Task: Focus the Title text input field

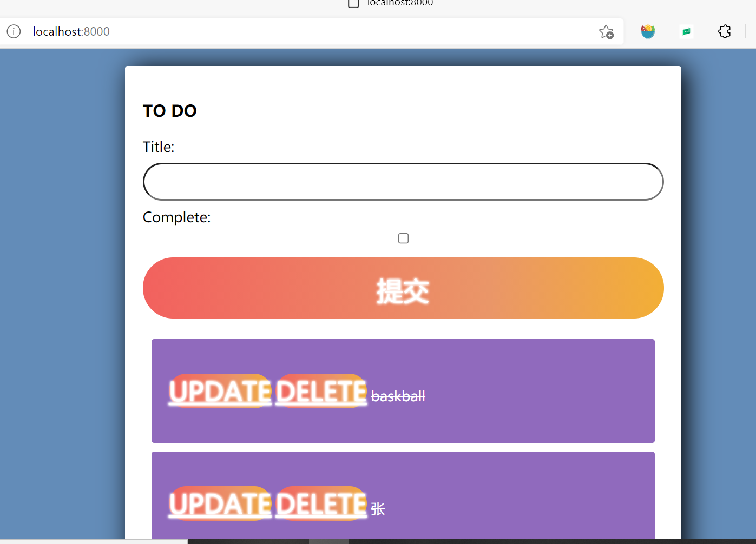Action: click(x=403, y=182)
